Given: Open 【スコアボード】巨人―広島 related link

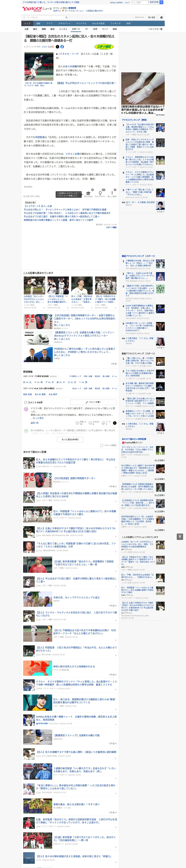Looking at the screenshot, I should point(38,206).
